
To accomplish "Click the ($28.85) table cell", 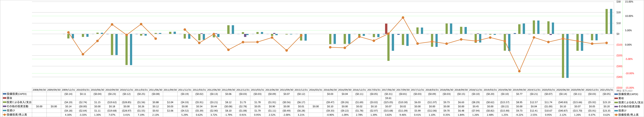I will 126,102.
